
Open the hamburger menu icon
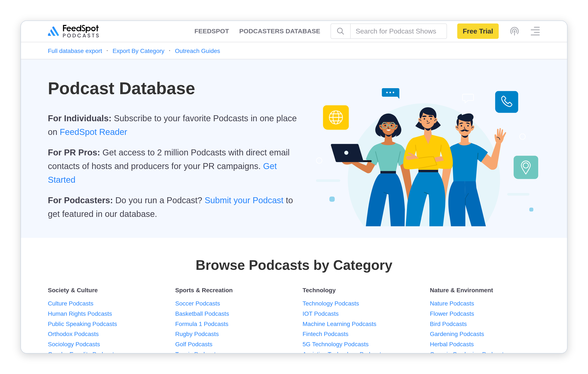535,31
